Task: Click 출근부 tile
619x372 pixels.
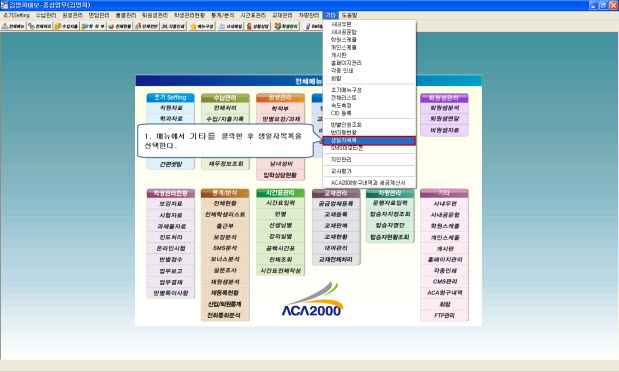Action: click(225, 226)
